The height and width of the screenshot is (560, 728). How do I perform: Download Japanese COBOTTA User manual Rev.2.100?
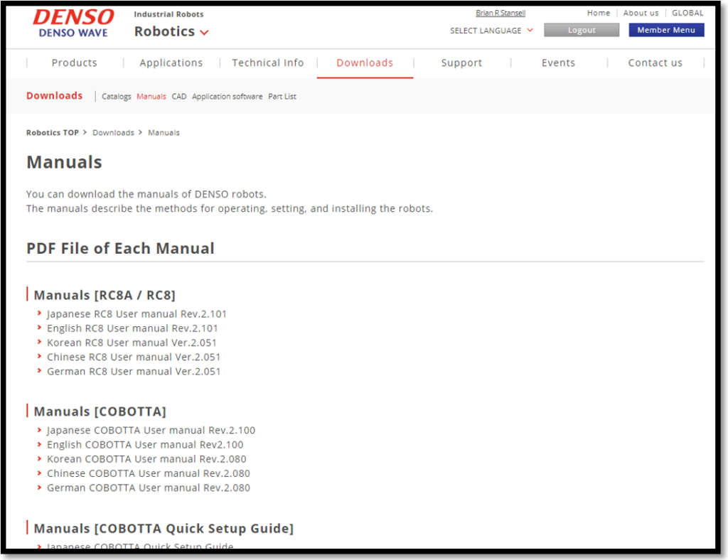tap(151, 431)
